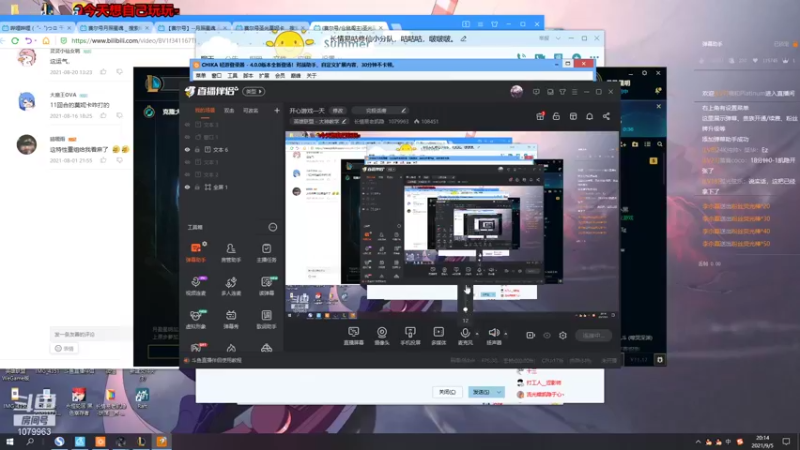
Task: Add a 摄像头 camera source
Action: click(382, 336)
